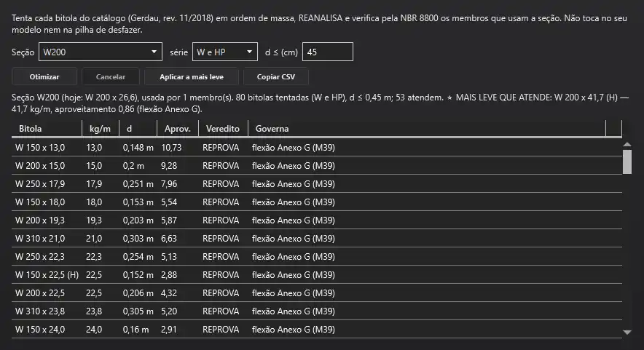
Task: Click the Aprov. value 7,96
Action: 169,184
